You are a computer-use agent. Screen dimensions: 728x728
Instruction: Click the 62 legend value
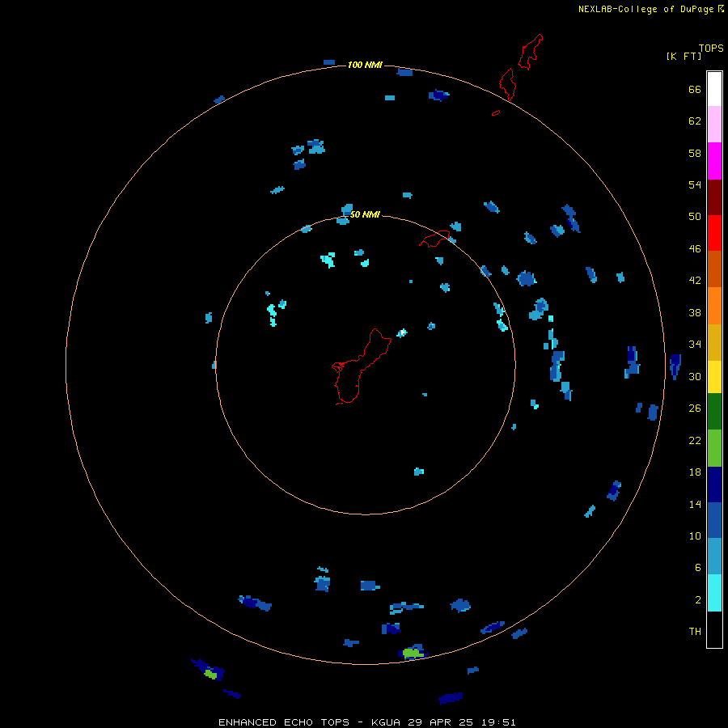click(x=695, y=121)
